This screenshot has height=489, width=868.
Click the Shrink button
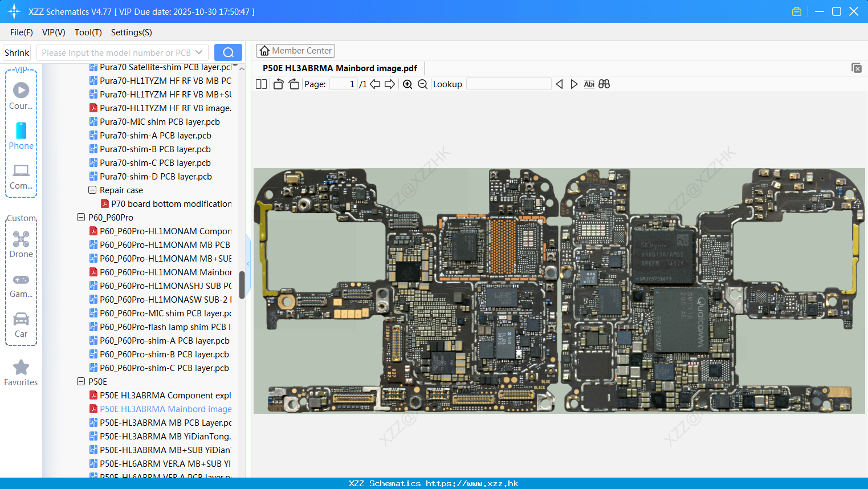(x=17, y=52)
